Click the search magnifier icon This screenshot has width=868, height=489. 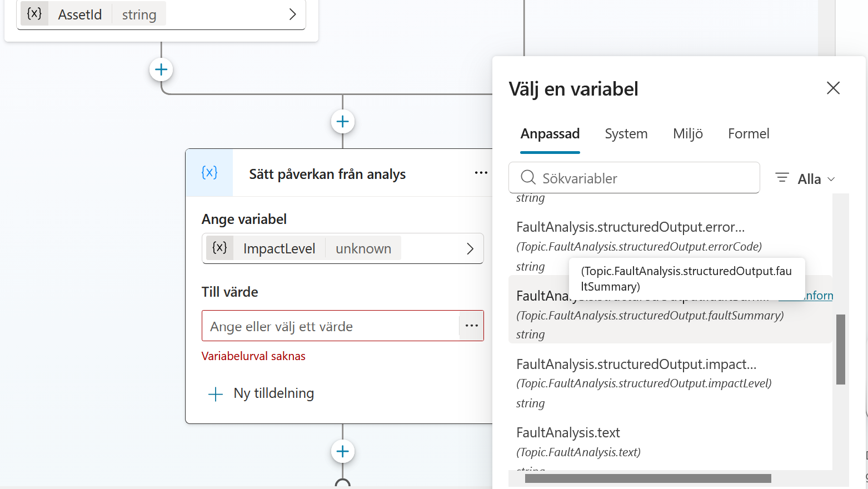point(528,178)
